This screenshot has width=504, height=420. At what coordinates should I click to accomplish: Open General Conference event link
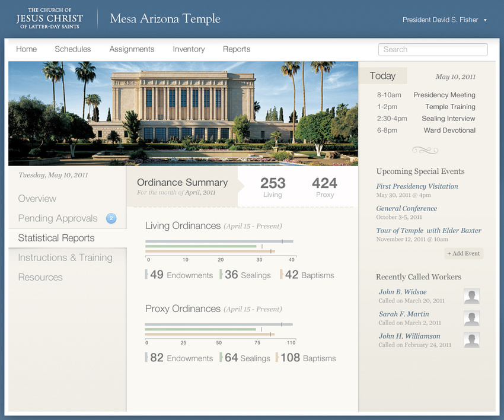click(x=407, y=208)
